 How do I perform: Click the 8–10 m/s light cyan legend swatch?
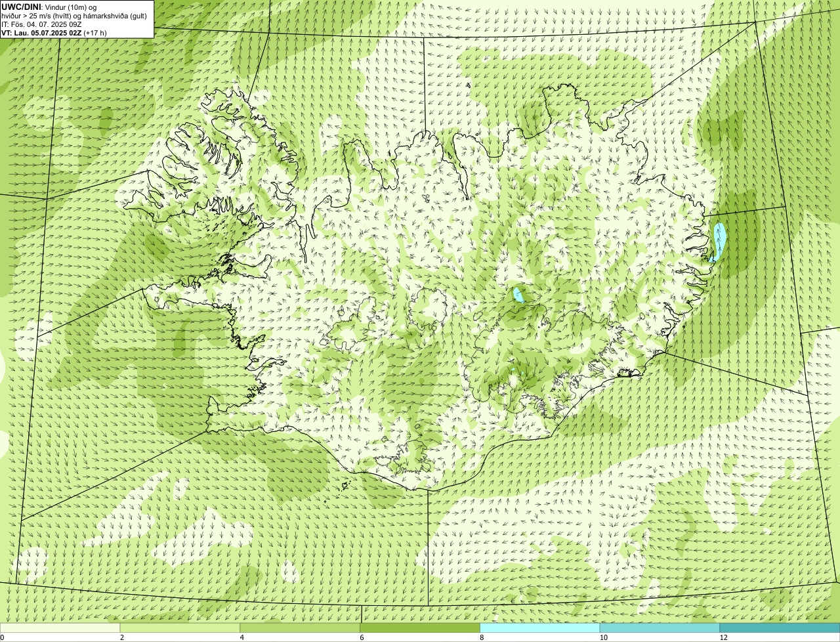coord(540,628)
